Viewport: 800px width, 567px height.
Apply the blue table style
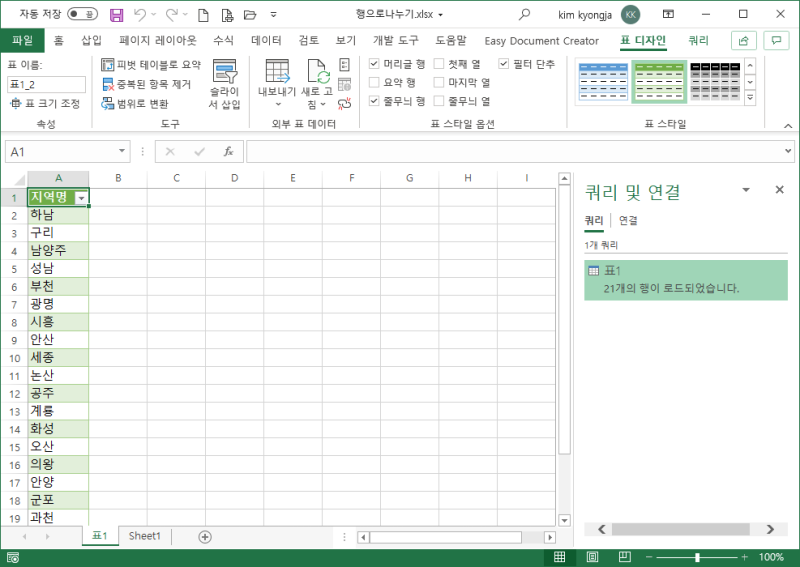[x=604, y=81]
